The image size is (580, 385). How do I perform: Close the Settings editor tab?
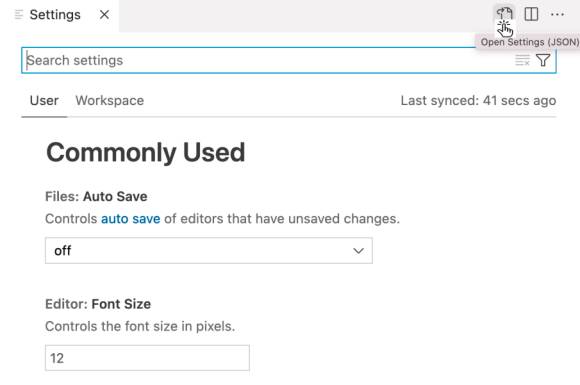[x=104, y=15]
